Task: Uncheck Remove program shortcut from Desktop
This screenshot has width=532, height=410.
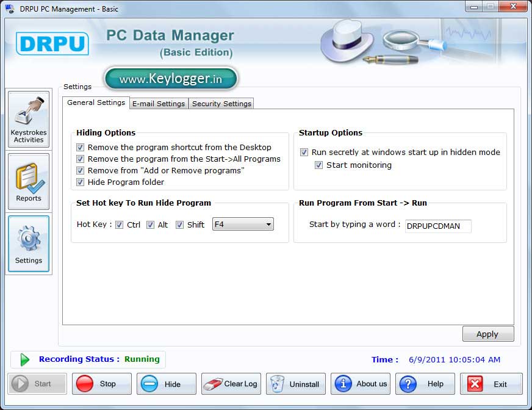Action: click(x=80, y=147)
